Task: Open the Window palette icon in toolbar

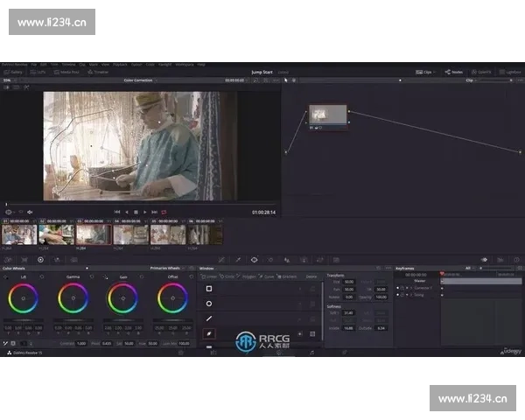Action: tap(254, 260)
